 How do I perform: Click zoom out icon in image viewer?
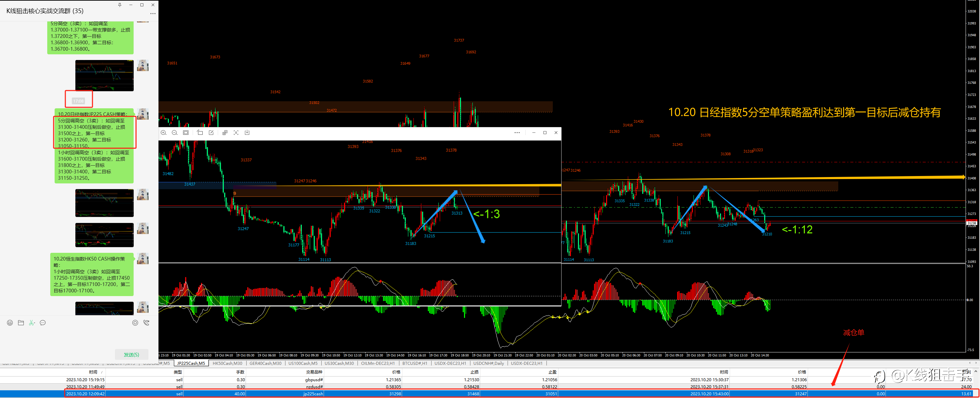[175, 132]
